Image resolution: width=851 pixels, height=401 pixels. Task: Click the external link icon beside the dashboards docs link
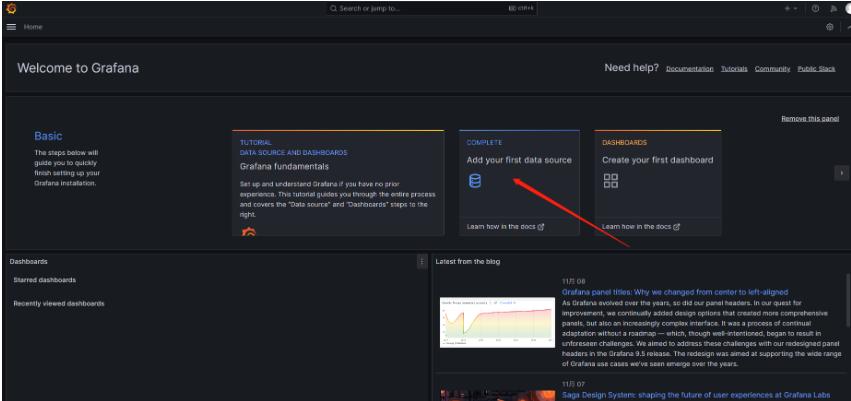pyautogui.click(x=676, y=227)
